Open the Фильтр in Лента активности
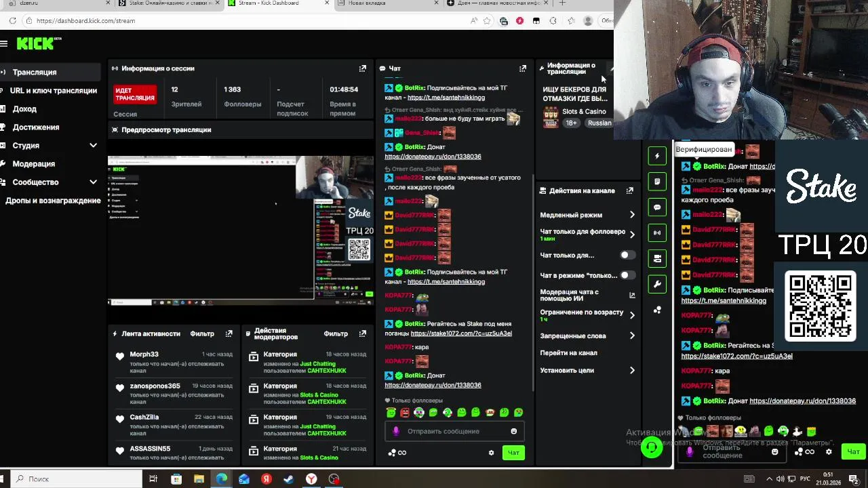Screen dimensions: 868x488 [202, 333]
